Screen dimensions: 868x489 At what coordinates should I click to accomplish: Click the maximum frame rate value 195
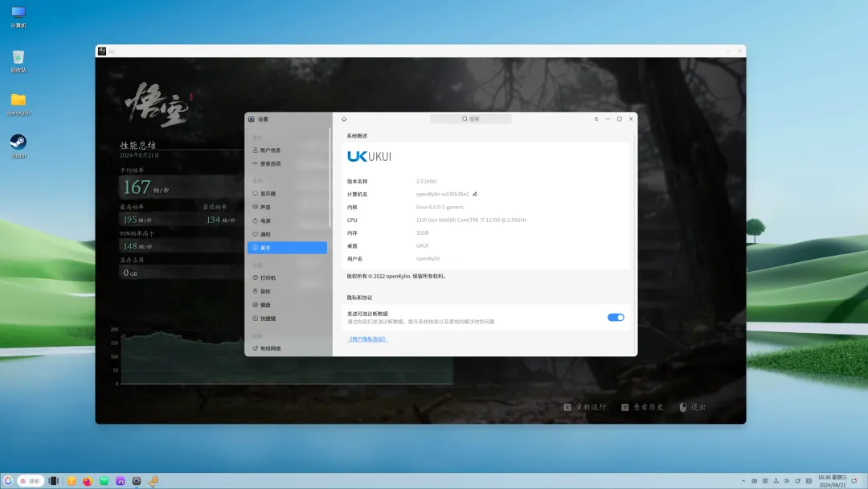tap(130, 220)
